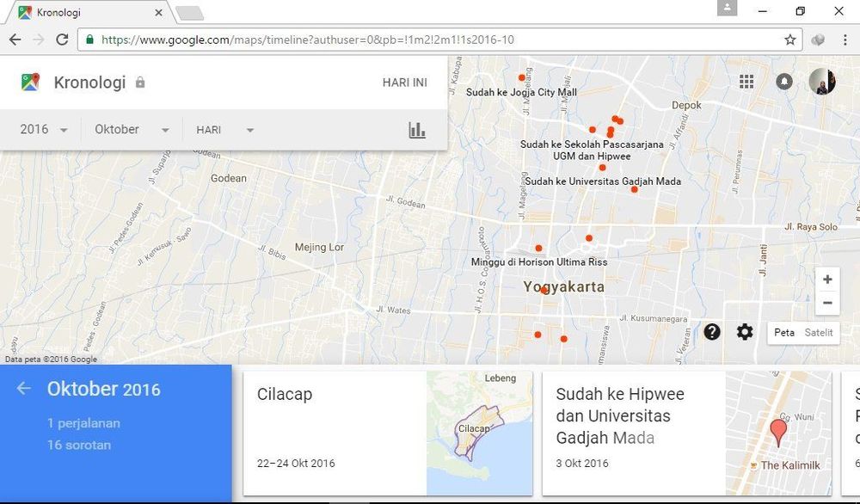Open Sudah ke Hipwee dan Universitas card
The height and width of the screenshot is (504, 860).
click(686, 433)
